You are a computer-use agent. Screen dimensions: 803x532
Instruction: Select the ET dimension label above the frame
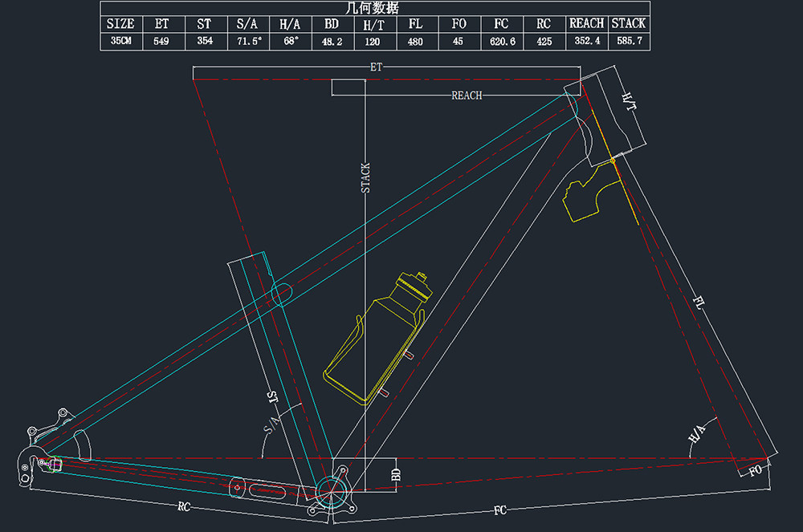(376, 67)
